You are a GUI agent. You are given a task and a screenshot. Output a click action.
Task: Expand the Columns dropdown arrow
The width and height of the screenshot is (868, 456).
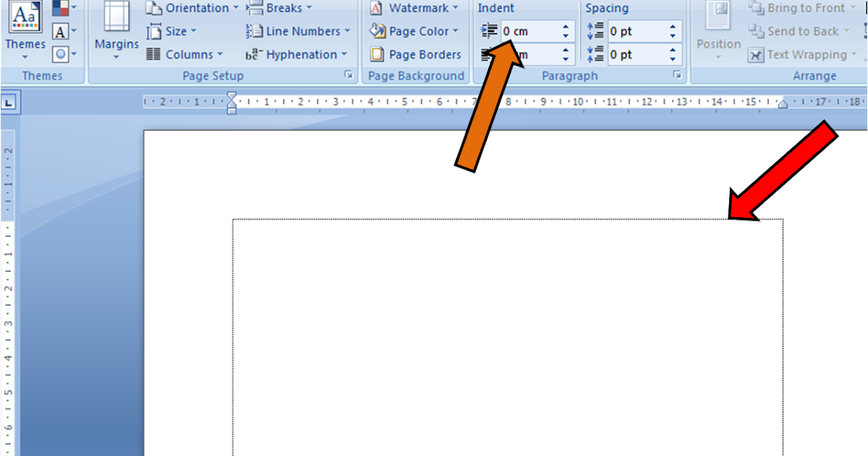[220, 55]
